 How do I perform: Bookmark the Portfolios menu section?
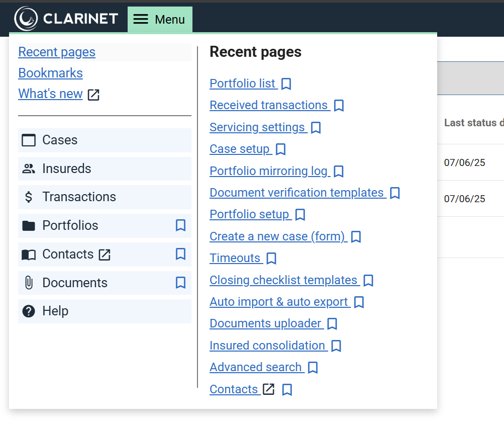click(180, 225)
